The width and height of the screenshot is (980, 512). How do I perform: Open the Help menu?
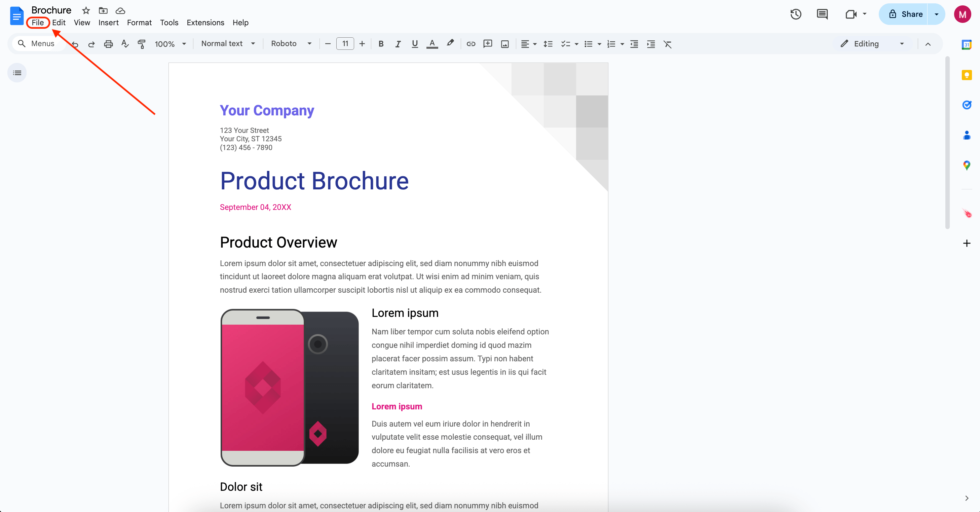[240, 23]
